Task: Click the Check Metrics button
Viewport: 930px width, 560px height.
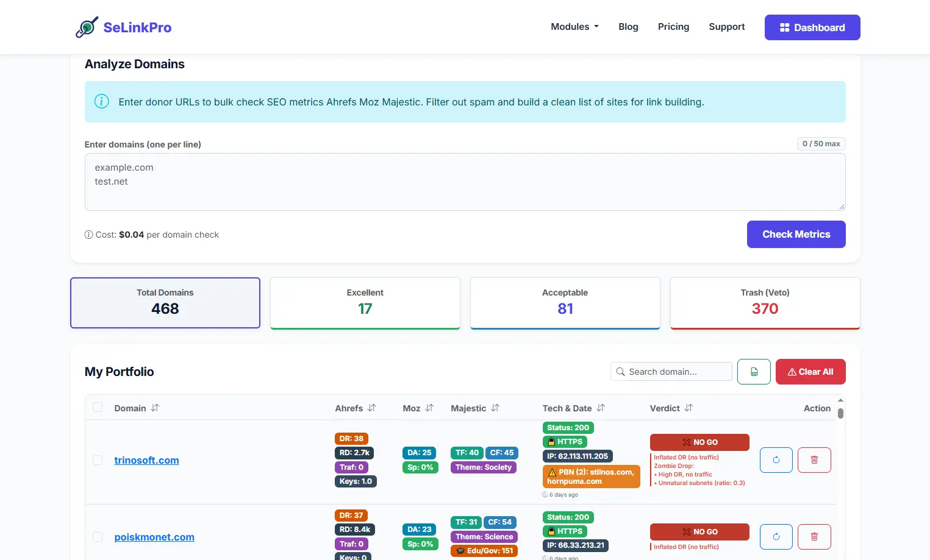Action: (x=796, y=234)
